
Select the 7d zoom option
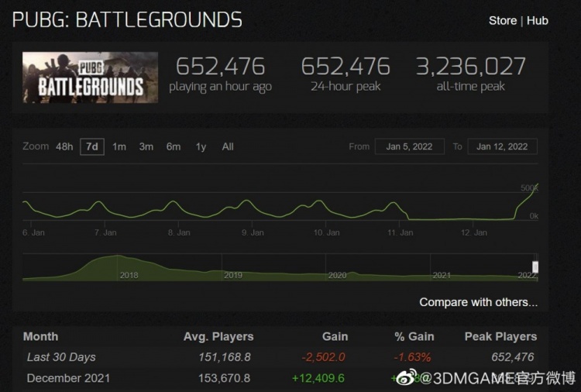[92, 146]
